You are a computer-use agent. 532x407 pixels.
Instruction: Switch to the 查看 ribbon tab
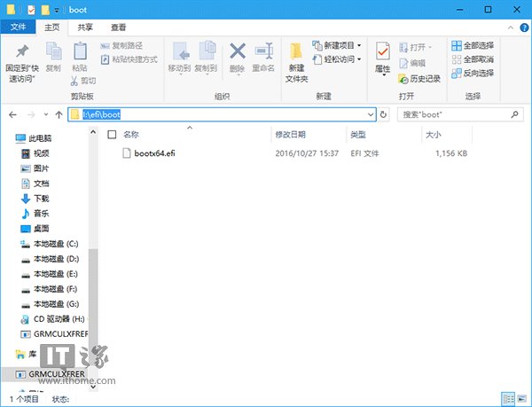pyautogui.click(x=119, y=27)
